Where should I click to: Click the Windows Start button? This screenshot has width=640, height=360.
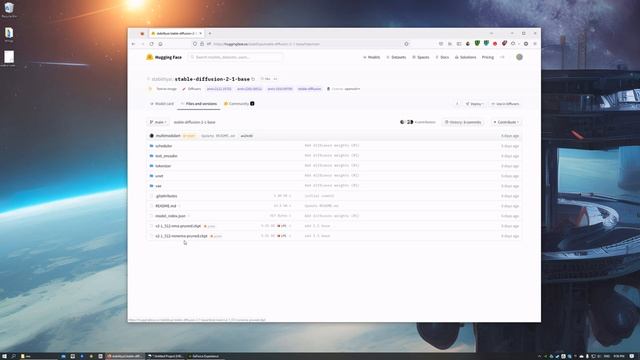tap(4, 356)
